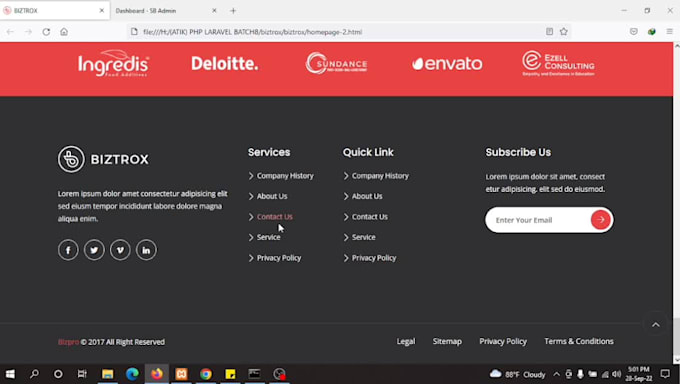Go back to previous page
The image size is (680, 384).
pyautogui.click(x=10, y=32)
